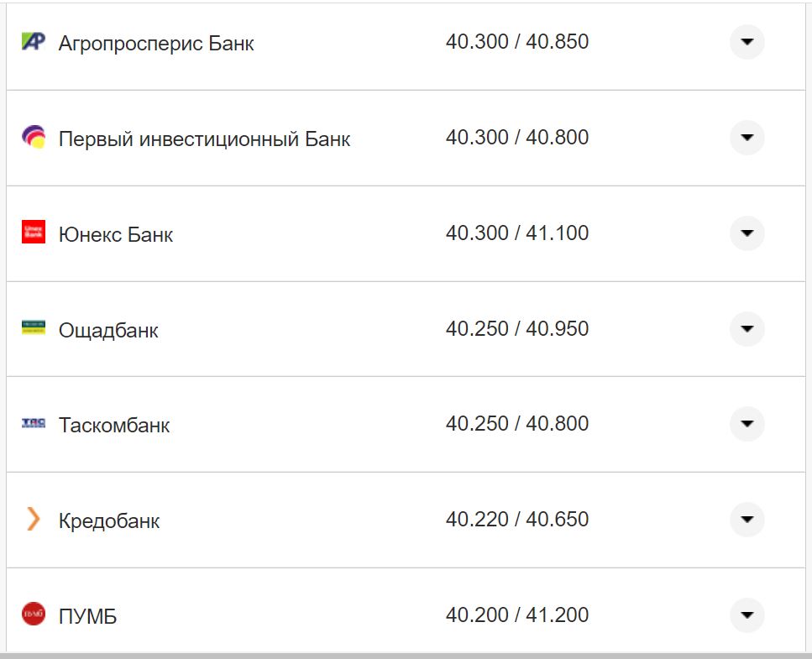Select the Кредобанк bank name

[x=109, y=520]
